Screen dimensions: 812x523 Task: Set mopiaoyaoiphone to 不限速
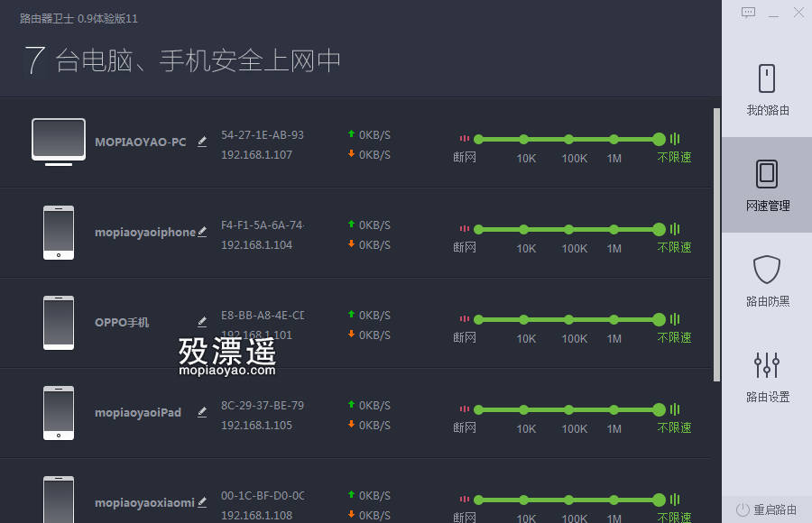659,229
